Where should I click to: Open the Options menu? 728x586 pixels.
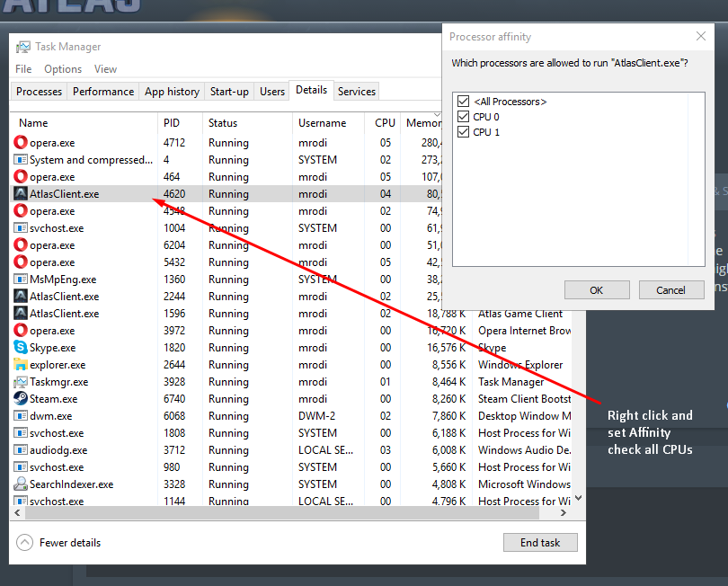click(63, 69)
